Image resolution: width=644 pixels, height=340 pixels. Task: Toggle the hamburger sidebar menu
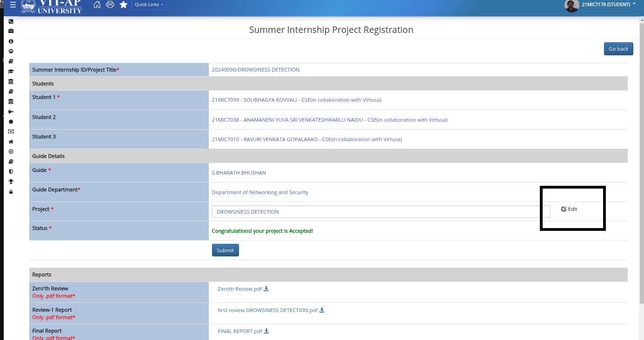13,5
